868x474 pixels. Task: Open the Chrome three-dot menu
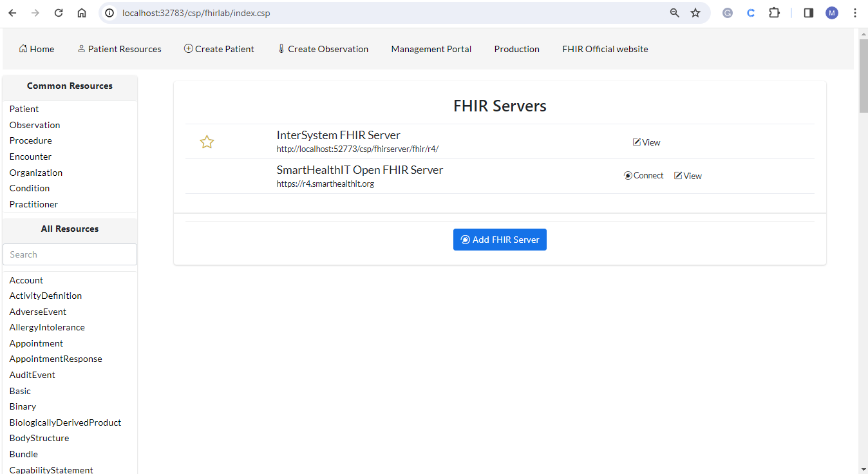click(x=855, y=13)
